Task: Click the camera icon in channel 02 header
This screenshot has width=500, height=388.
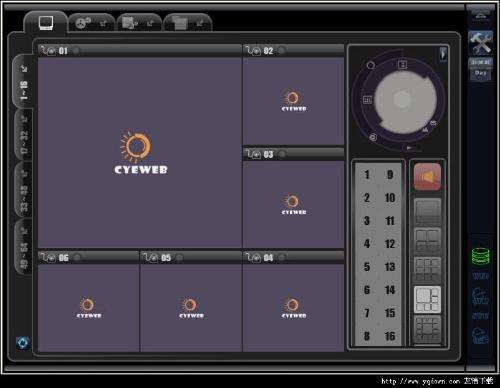Action: pos(253,51)
